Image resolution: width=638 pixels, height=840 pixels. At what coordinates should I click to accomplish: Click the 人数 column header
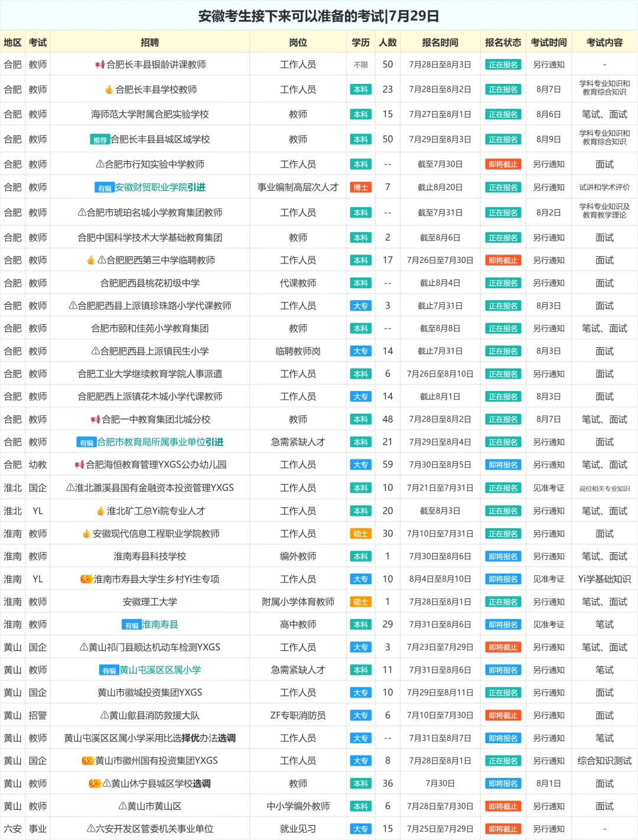click(388, 43)
